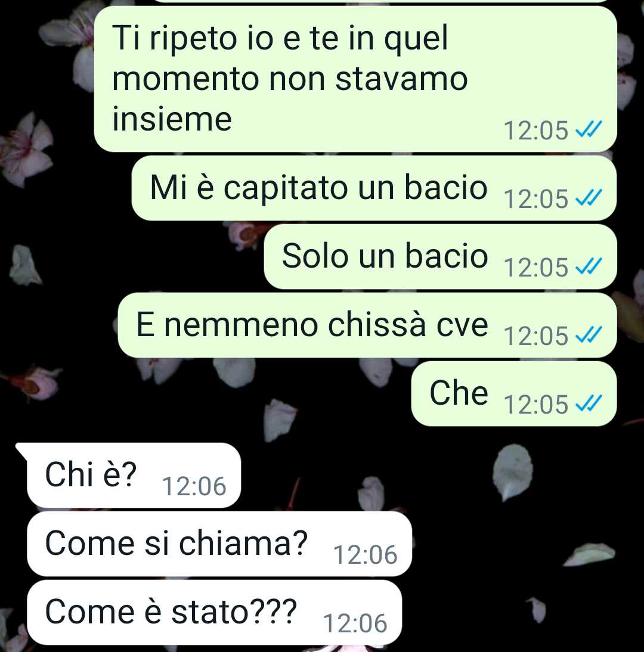Tap the 12:06 timestamp on 'Come è stato???'

[x=355, y=623]
